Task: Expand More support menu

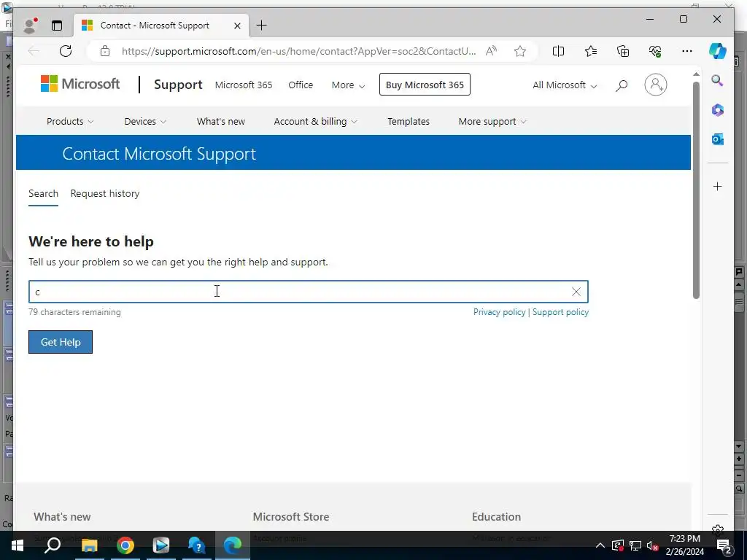Action: point(492,122)
